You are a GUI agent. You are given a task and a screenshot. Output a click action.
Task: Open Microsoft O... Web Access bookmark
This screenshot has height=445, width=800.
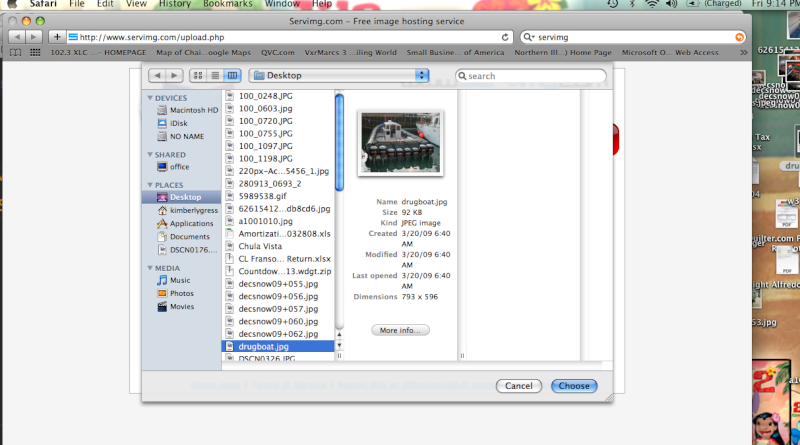670,53
